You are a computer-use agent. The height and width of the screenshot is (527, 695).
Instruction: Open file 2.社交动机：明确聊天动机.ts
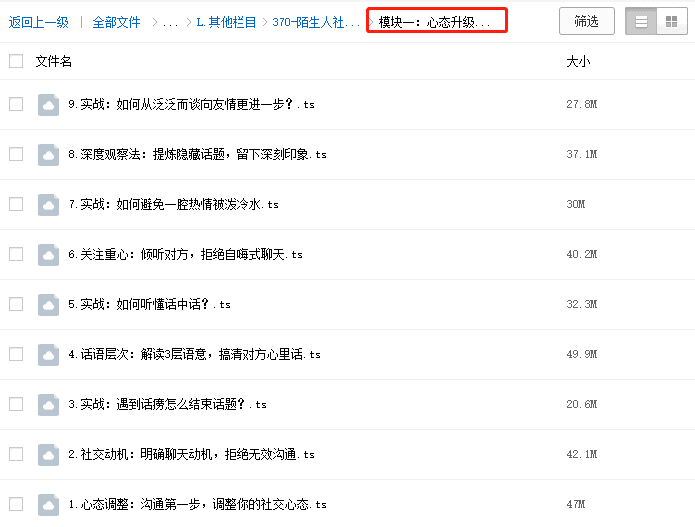click(x=191, y=455)
